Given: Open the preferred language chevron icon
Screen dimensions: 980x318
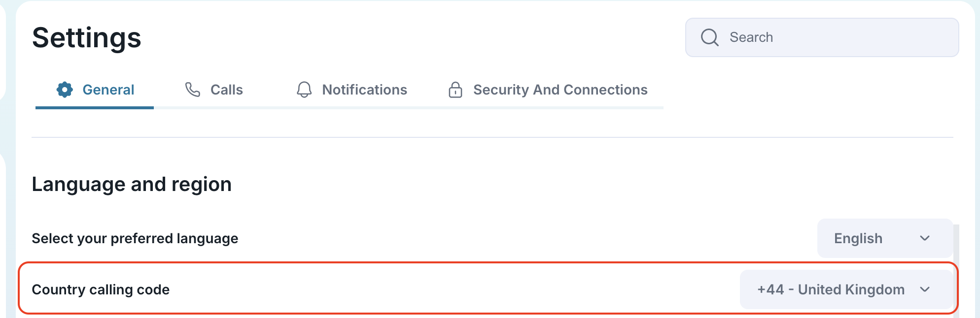Looking at the screenshot, I should pos(925,238).
